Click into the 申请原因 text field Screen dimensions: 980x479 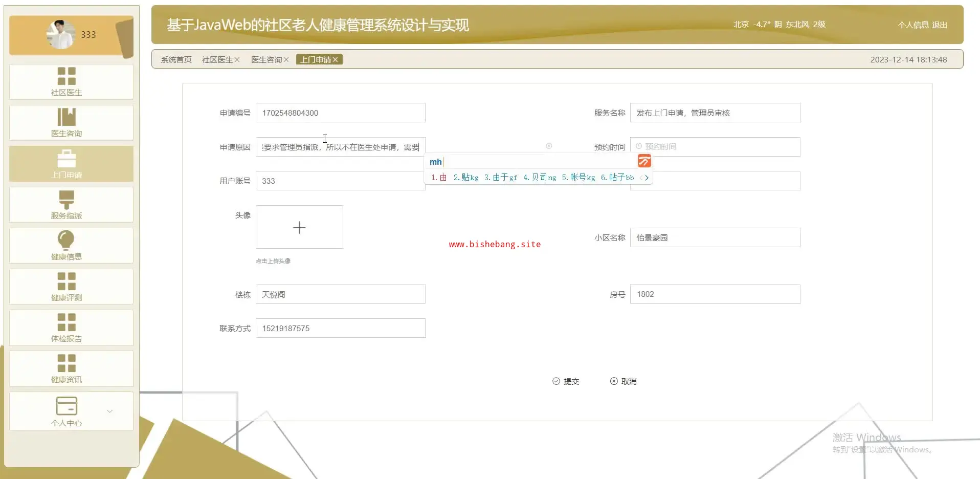341,147
